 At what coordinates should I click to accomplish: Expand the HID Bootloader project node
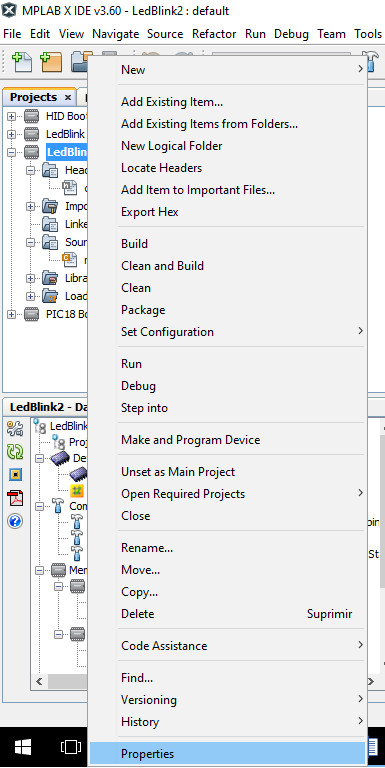click(x=12, y=117)
